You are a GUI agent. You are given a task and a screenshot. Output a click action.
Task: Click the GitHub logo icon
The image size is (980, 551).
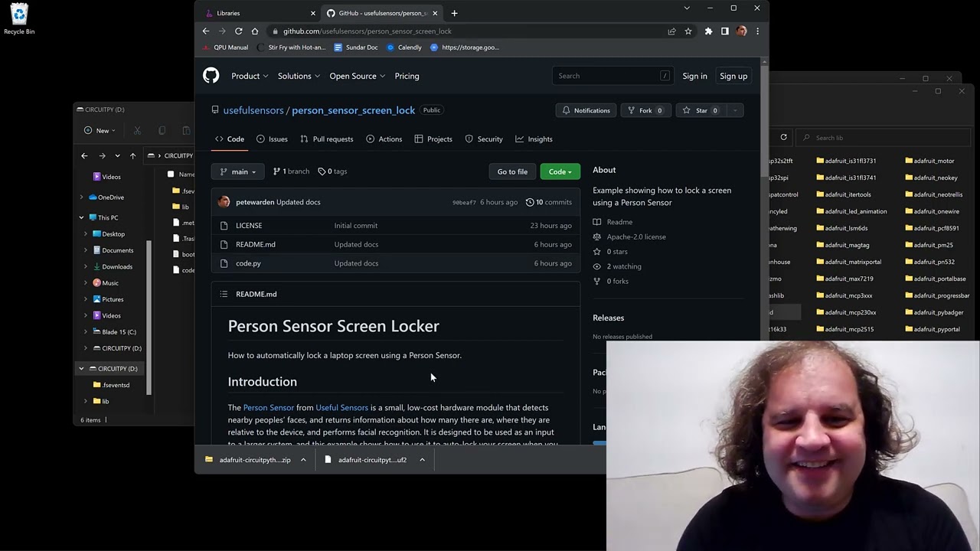click(x=211, y=76)
